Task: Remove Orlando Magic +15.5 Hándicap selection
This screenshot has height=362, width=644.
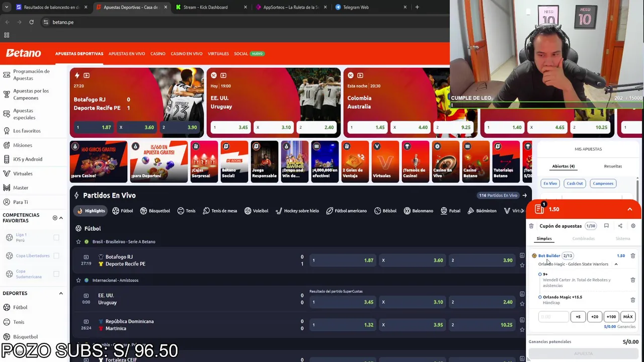Action: [633, 300]
